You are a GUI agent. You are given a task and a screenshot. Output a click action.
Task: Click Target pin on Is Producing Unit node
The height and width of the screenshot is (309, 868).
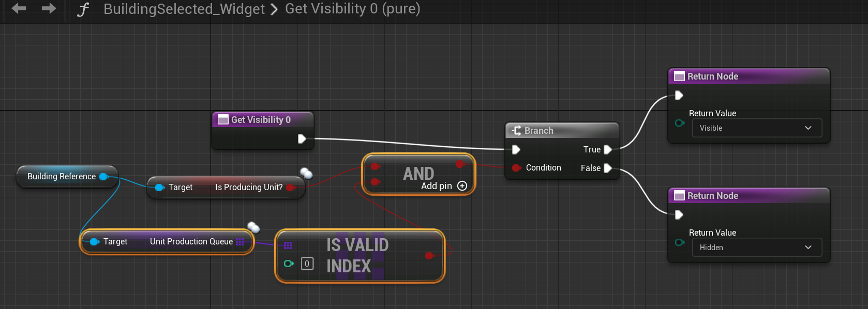[160, 188]
